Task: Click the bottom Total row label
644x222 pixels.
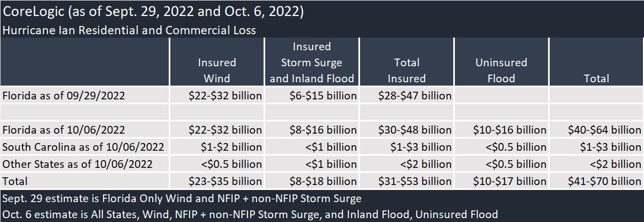Action: [x=15, y=181]
